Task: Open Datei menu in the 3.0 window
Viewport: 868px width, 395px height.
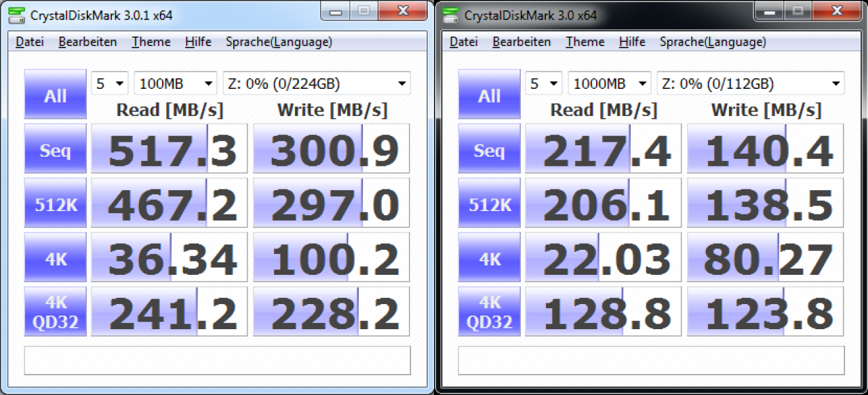Action: tap(463, 42)
